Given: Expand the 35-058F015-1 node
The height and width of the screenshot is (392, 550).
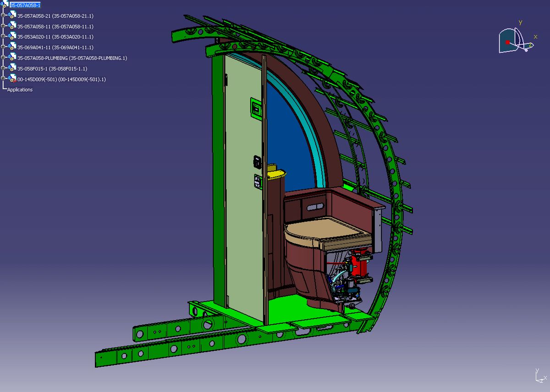Looking at the screenshot, I should (3, 68).
